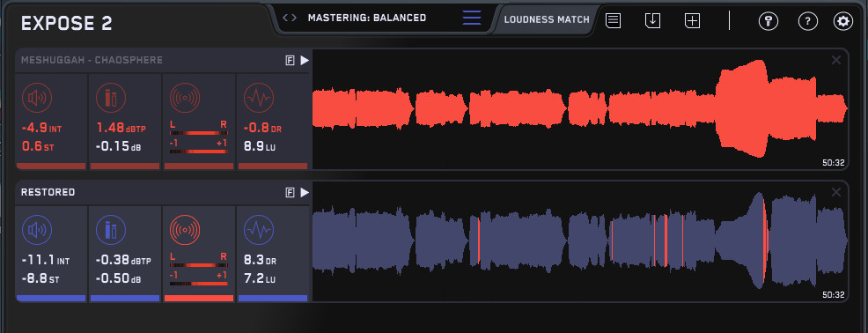Click the peak meter icon for Meshuggah track

tap(111, 99)
